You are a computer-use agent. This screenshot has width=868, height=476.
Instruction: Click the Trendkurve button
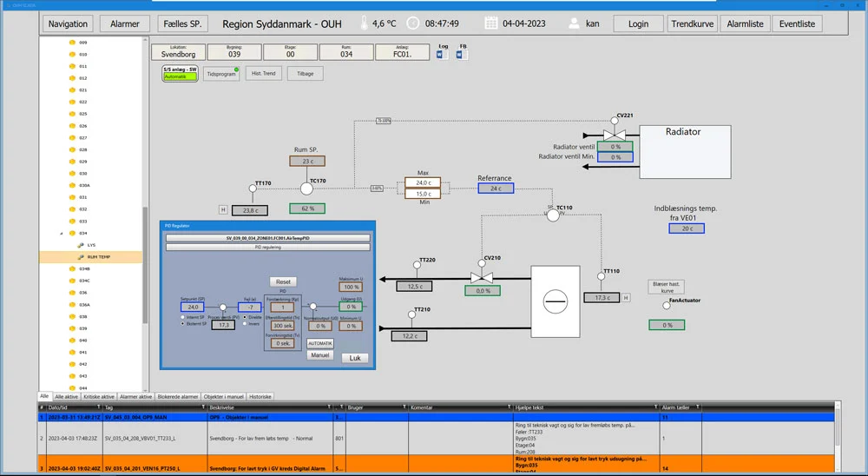click(x=693, y=23)
